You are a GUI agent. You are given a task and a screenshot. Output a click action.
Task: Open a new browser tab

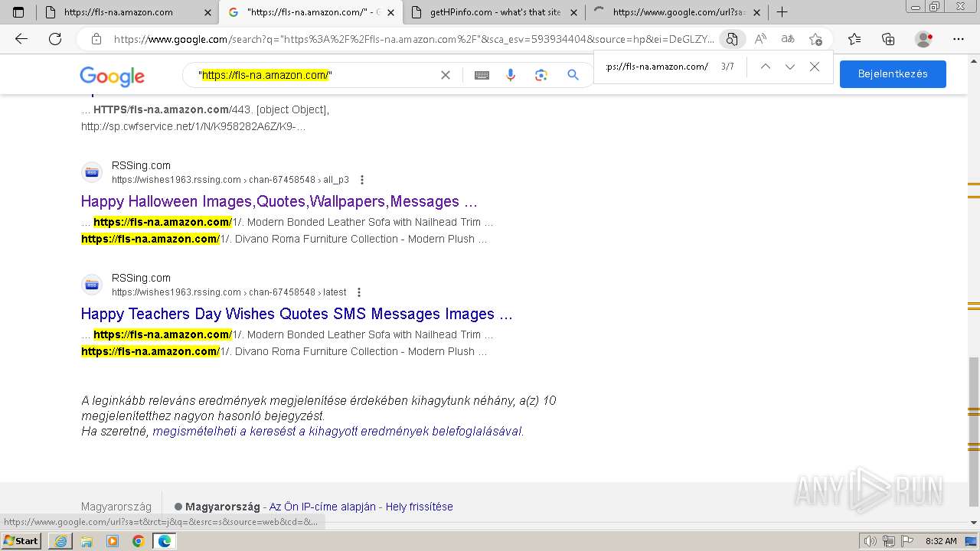click(x=782, y=12)
